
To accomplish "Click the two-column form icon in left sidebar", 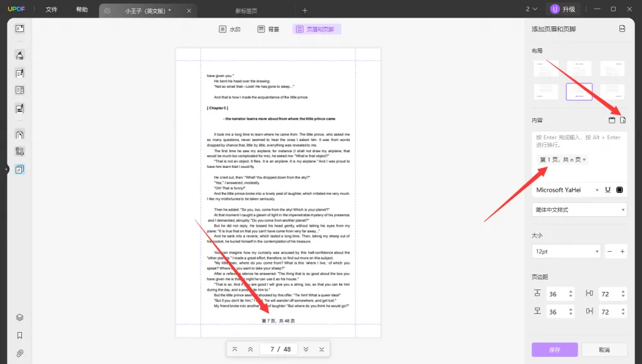I will (x=19, y=90).
